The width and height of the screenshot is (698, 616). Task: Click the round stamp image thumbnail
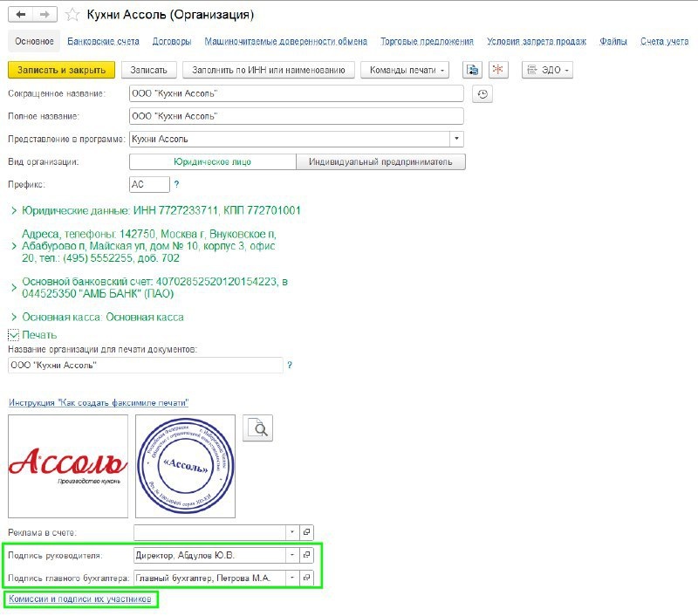point(185,466)
